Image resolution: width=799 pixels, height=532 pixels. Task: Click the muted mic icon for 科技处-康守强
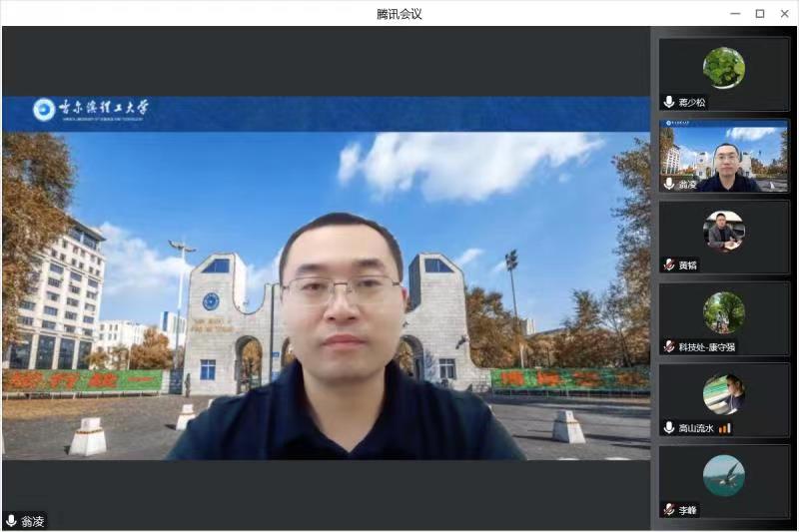[x=669, y=346]
